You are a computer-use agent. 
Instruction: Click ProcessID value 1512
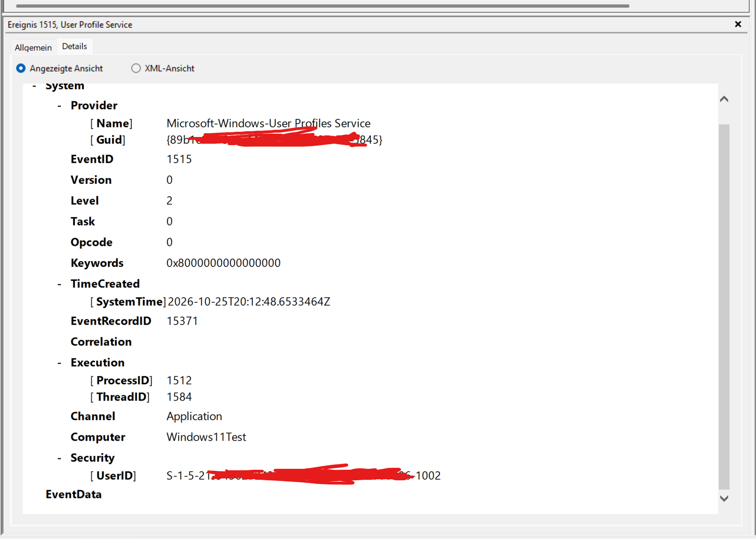coord(179,380)
